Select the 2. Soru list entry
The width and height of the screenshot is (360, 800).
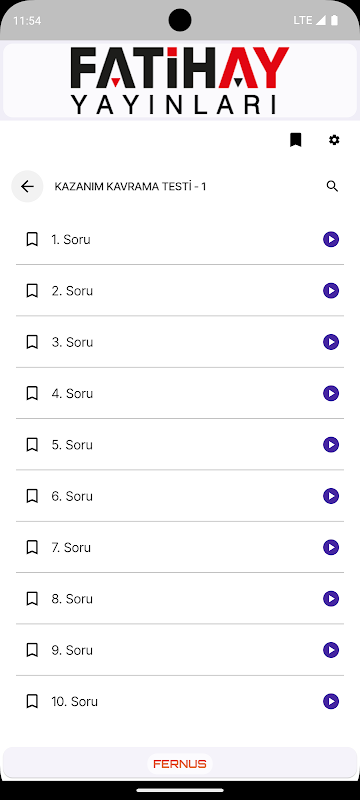coord(180,291)
